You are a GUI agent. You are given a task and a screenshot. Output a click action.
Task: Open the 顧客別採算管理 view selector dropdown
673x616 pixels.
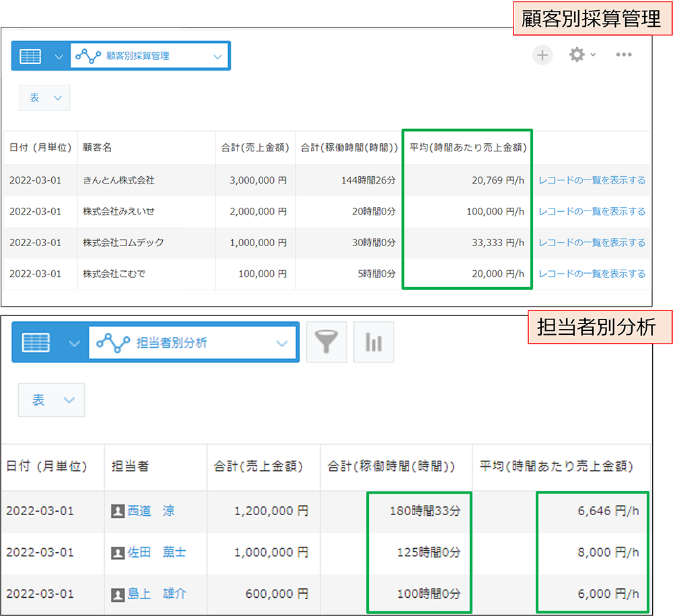pyautogui.click(x=217, y=56)
